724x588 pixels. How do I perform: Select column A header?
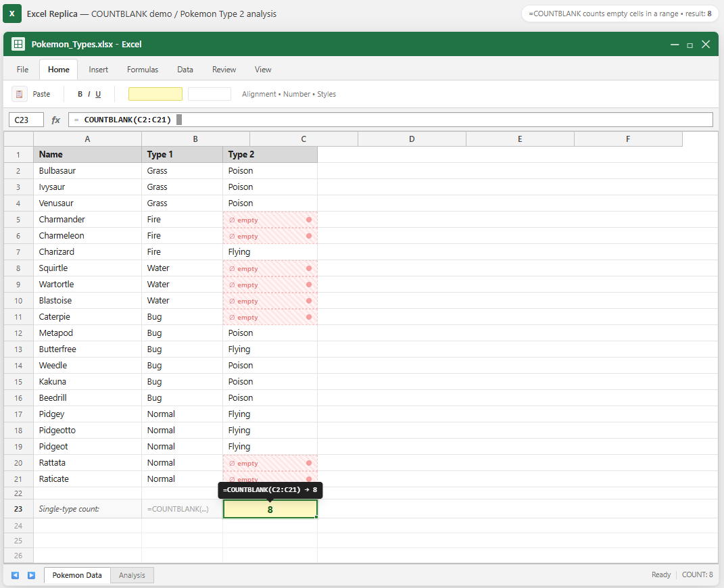(87, 139)
